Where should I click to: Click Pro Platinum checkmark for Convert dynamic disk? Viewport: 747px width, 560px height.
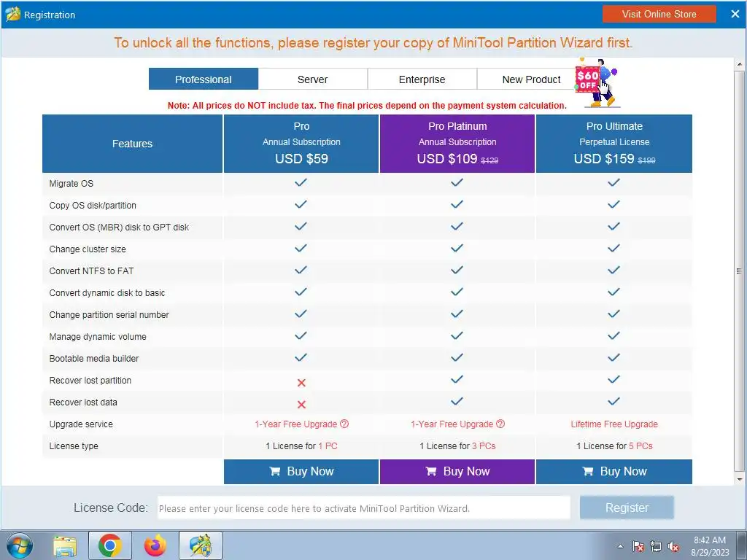tap(457, 292)
